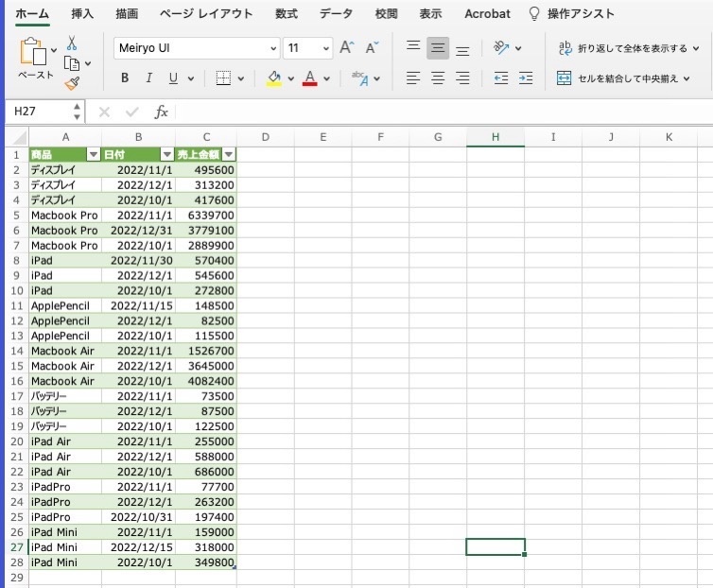Screen dimensions: 713x588
Task: Open 売上金額 column filter dropdown
Action: coord(229,155)
